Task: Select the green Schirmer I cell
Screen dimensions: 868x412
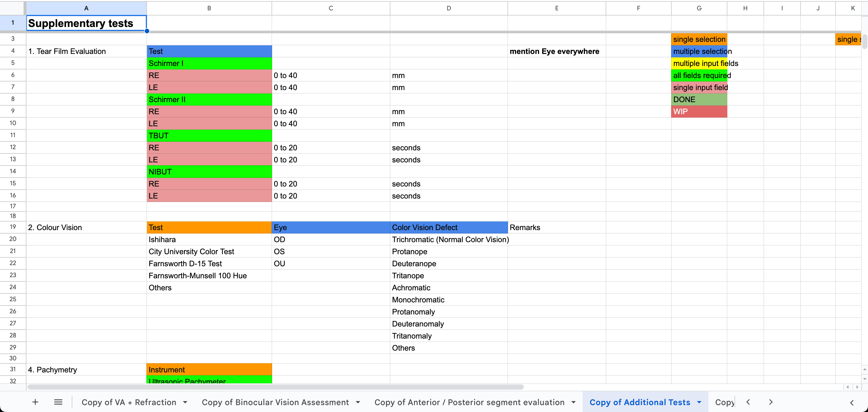Action: (x=209, y=63)
